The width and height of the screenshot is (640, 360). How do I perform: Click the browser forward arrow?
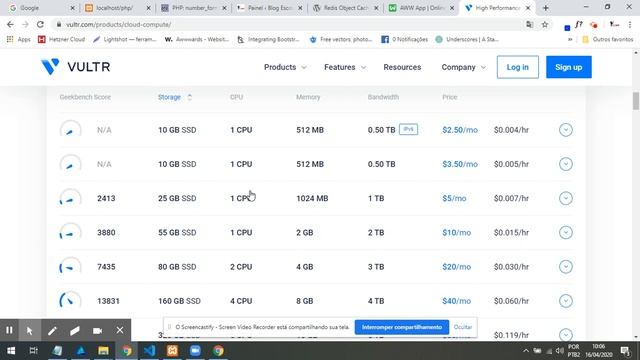[x=25, y=24]
